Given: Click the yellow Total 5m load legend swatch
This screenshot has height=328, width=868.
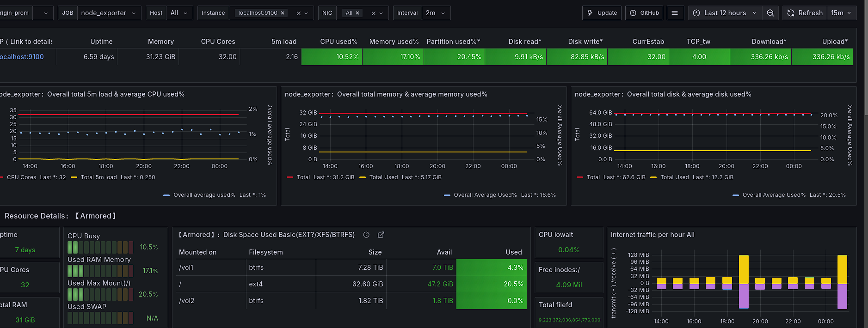Looking at the screenshot, I should (74, 177).
